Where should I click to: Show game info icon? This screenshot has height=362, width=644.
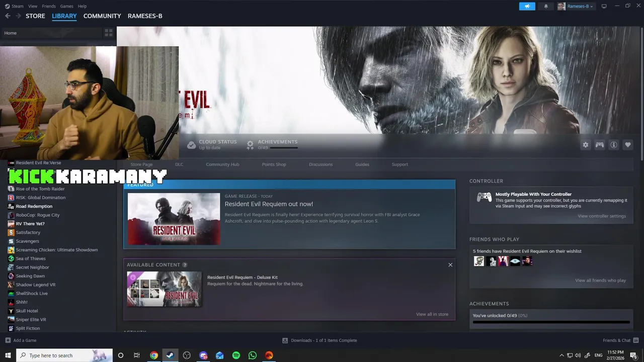[614, 145]
